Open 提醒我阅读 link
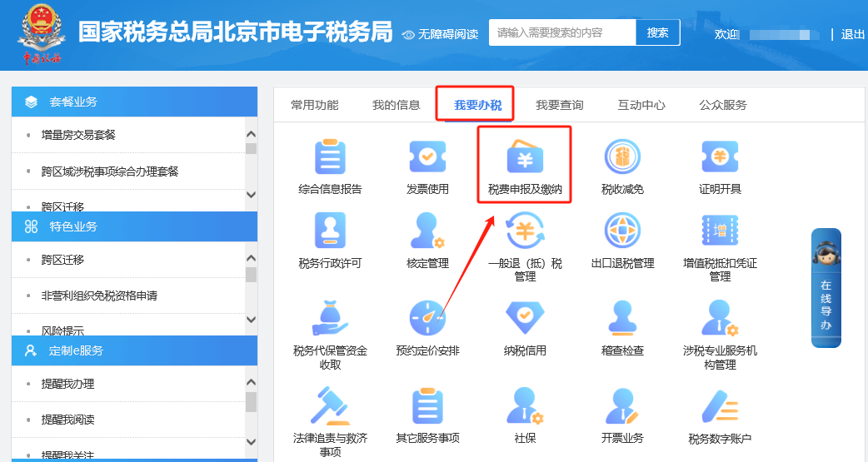 67,420
